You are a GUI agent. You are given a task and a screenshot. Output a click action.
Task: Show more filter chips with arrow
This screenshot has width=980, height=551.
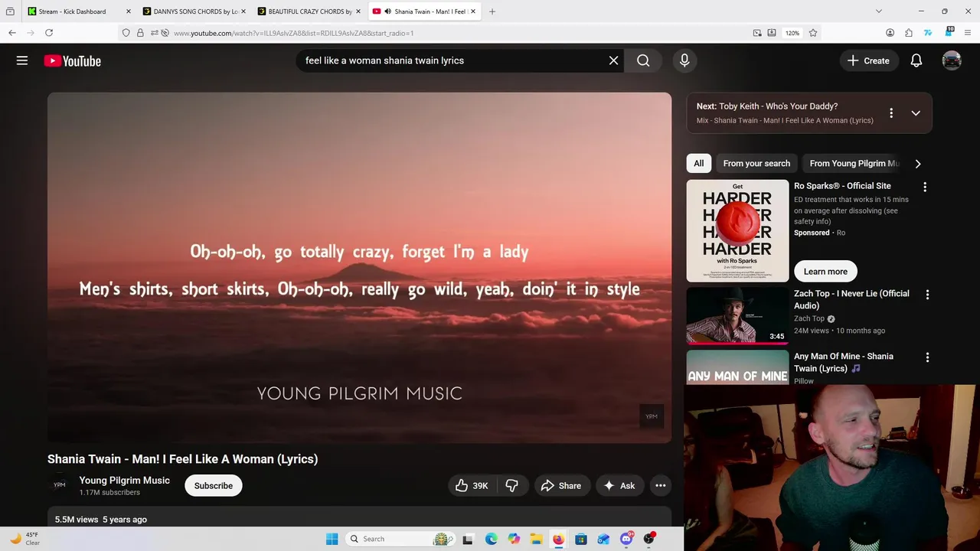coord(917,163)
